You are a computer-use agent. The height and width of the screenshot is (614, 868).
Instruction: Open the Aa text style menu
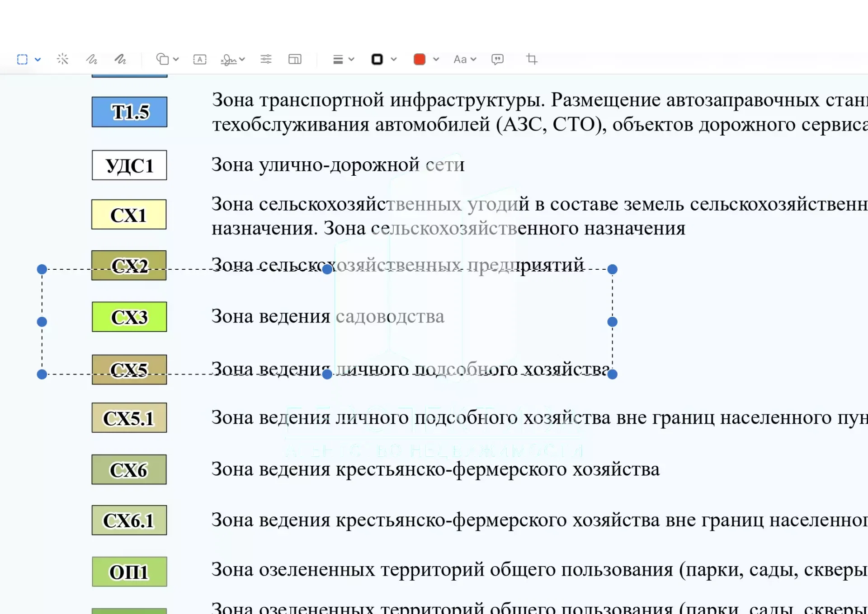[x=460, y=59]
